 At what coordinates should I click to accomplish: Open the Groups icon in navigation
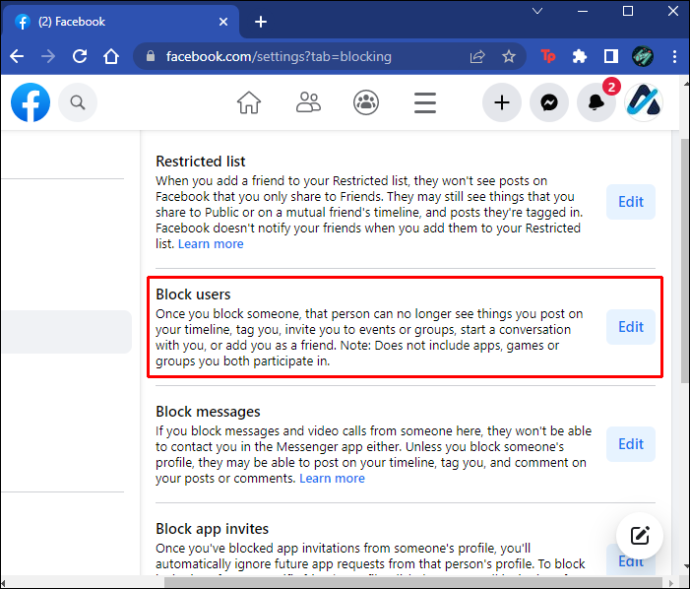pos(366,103)
